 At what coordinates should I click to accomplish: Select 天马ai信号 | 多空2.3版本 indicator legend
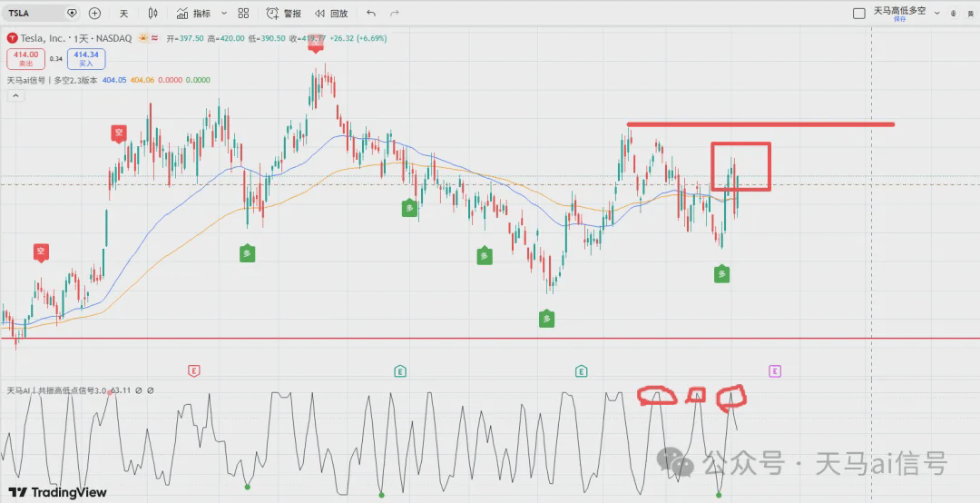pyautogui.click(x=52, y=80)
